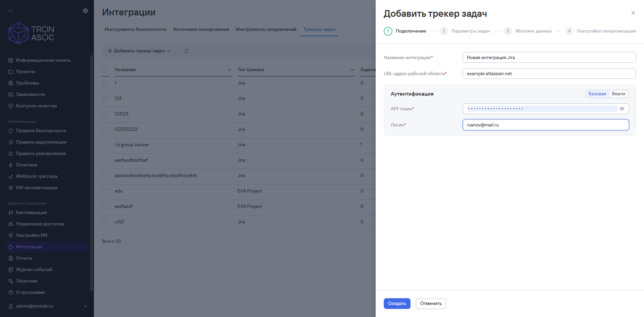Open language globe icon in sidebar

tap(86, 11)
